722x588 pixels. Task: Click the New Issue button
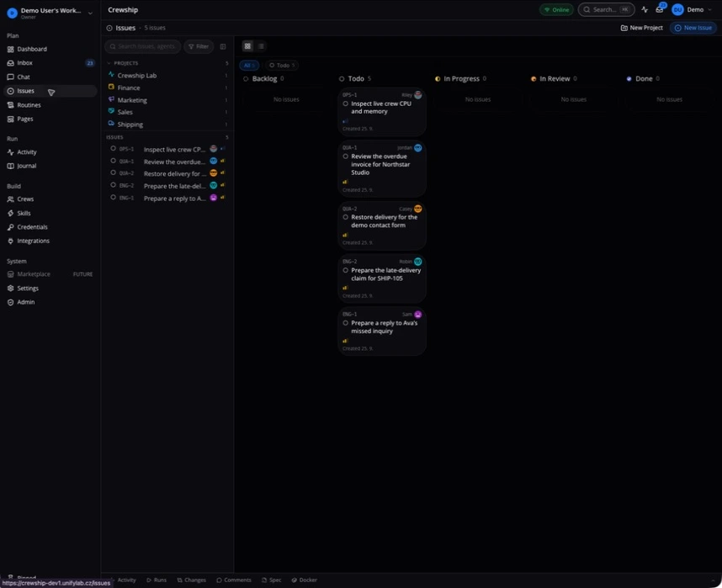[693, 28]
